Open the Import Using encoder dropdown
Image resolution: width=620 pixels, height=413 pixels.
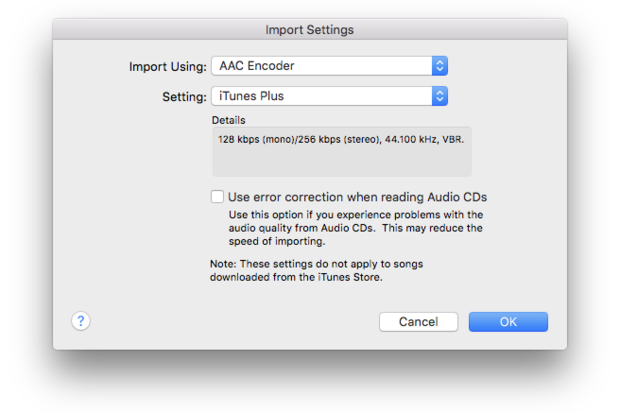pos(320,67)
